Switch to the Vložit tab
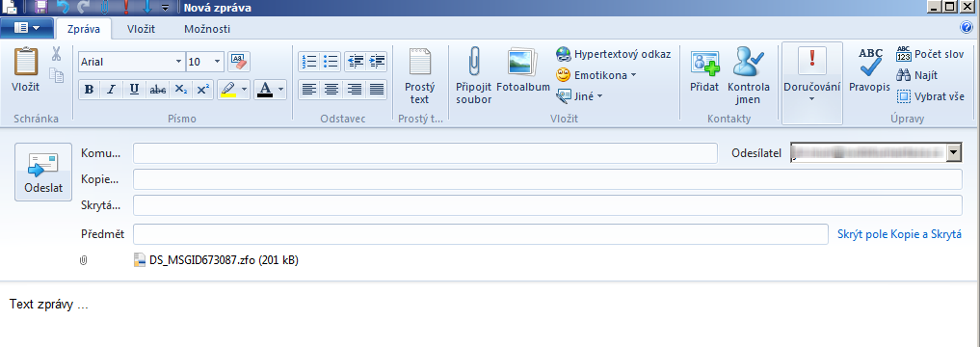The width and height of the screenshot is (980, 347). pos(142,29)
